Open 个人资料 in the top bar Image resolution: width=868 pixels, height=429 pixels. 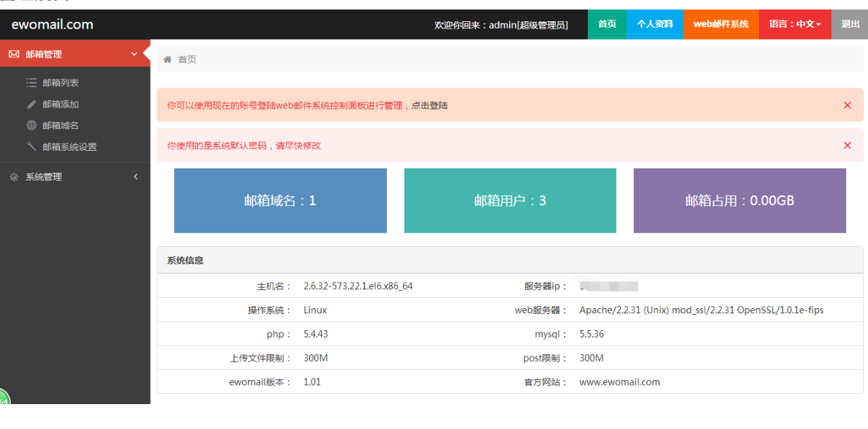[x=654, y=24]
